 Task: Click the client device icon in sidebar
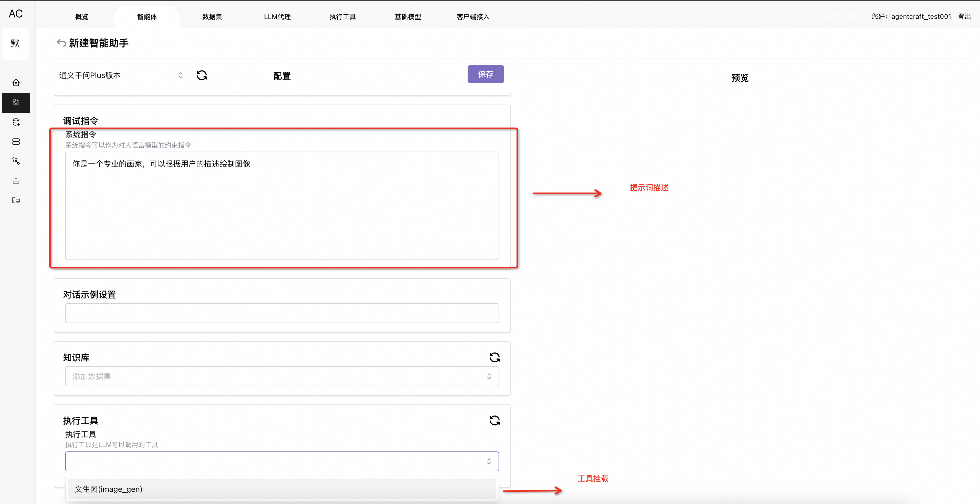coord(16,201)
